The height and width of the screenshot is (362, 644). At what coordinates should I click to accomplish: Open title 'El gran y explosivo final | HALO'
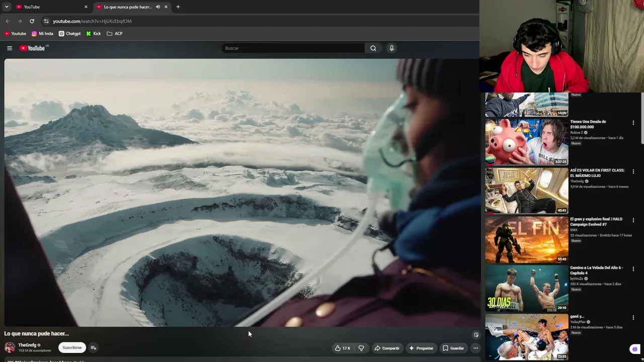[x=596, y=222]
